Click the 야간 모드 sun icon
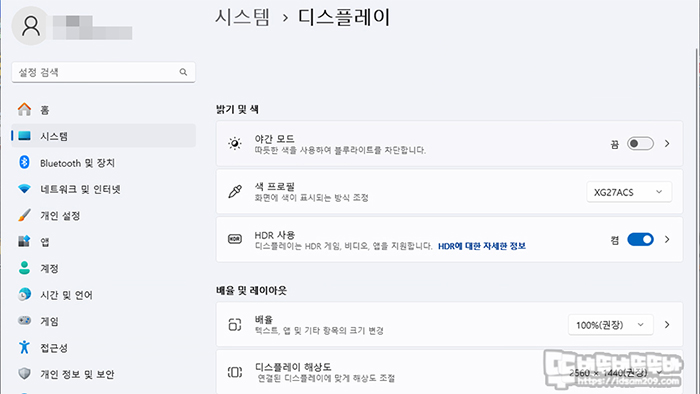The image size is (700, 394). 235,144
